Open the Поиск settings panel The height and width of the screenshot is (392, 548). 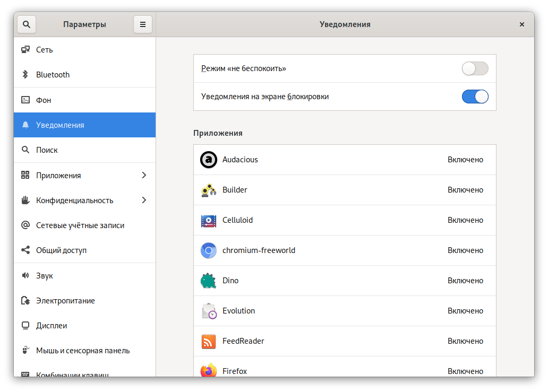click(x=84, y=150)
